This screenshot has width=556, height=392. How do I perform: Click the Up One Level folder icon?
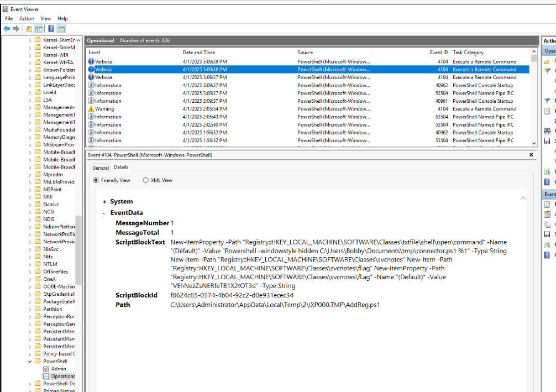[29, 29]
